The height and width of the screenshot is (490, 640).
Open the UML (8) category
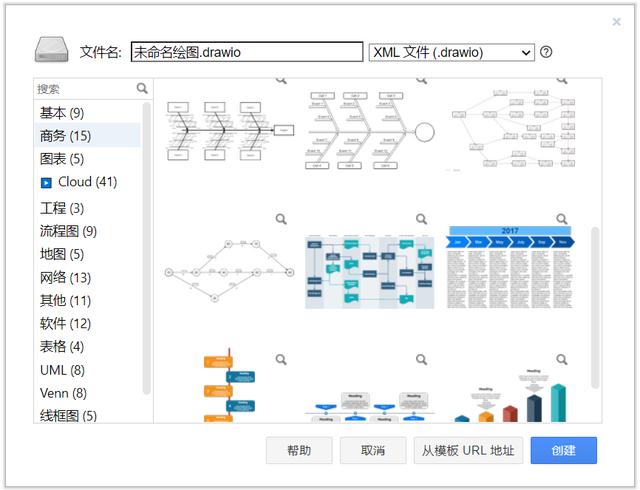point(62,370)
